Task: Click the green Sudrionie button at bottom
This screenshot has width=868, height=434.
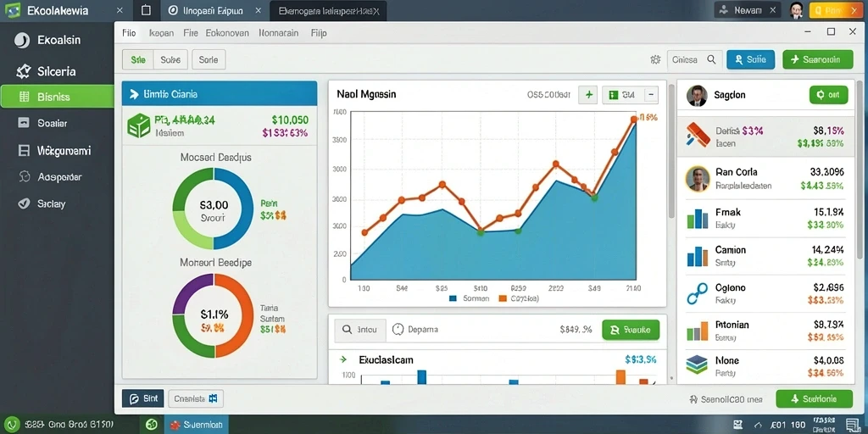Action: click(x=814, y=398)
